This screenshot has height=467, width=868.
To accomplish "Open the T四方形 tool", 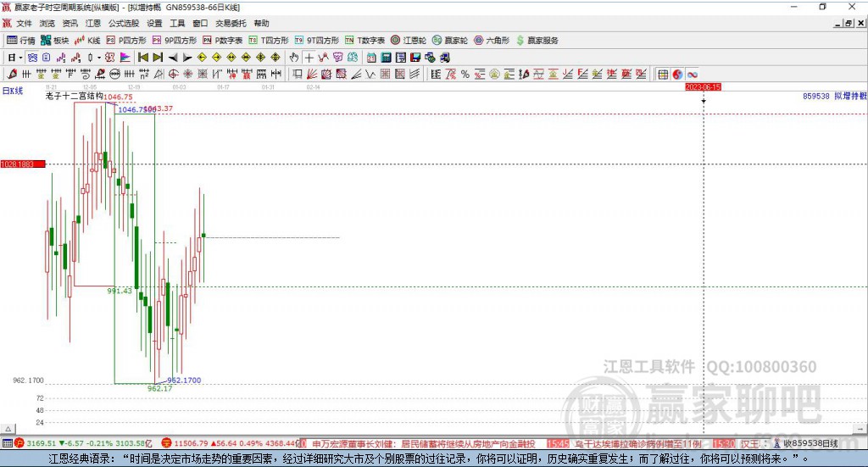I will coord(269,41).
